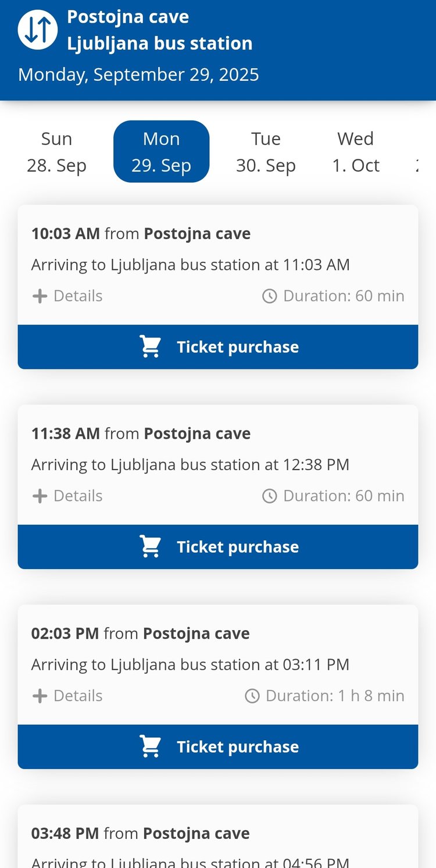The image size is (436, 868).
Task: Click plus icon on 10:03 AM departure card
Action: [40, 296]
